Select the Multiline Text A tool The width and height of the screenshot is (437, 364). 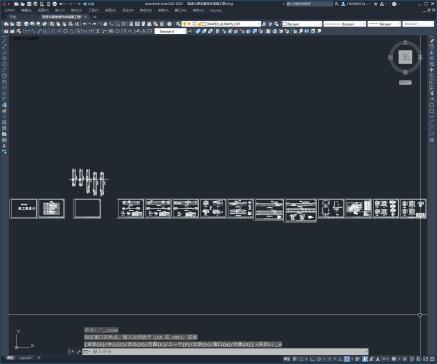4,146
